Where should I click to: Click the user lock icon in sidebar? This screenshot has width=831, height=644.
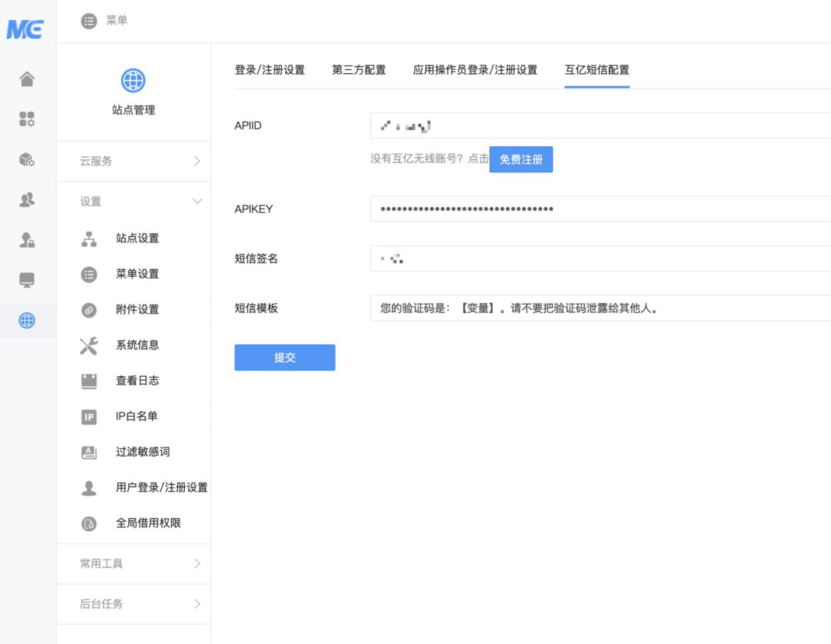(x=27, y=240)
